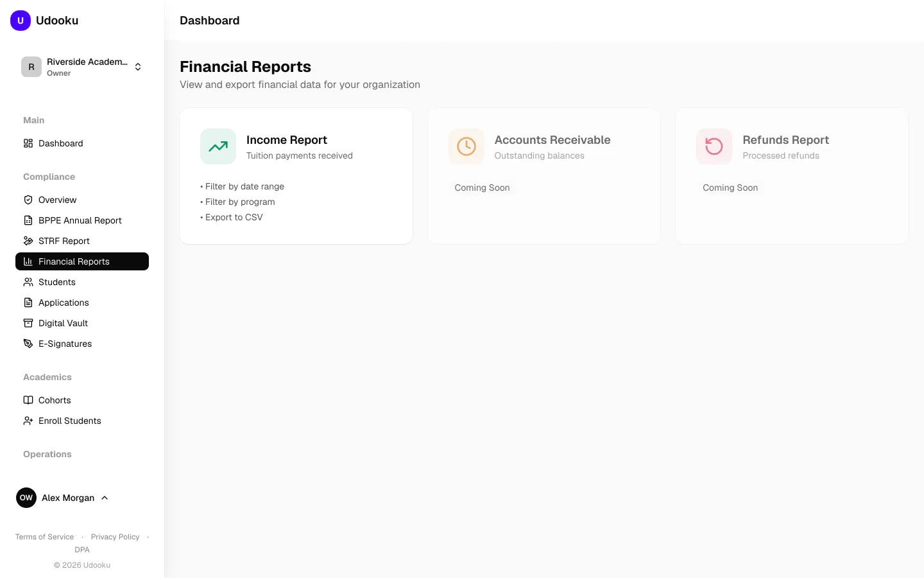Open the Overview compliance page
This screenshot has width=924, height=578.
82,200
